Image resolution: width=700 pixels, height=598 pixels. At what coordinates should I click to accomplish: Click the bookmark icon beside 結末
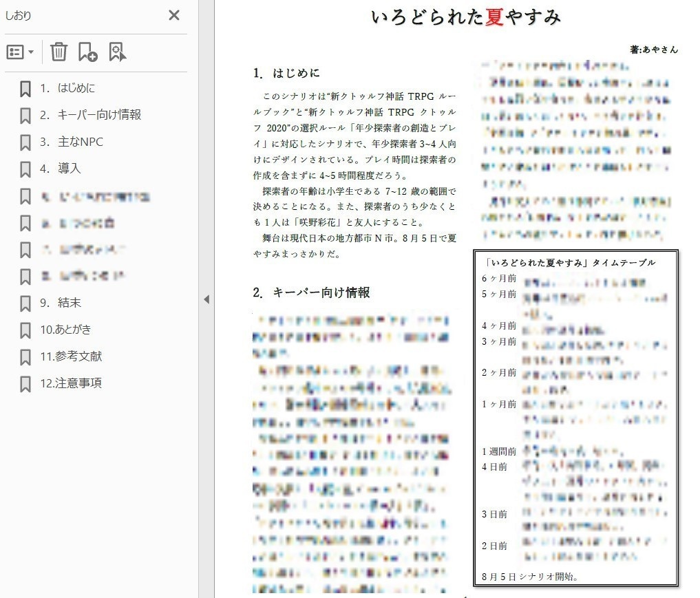point(25,303)
